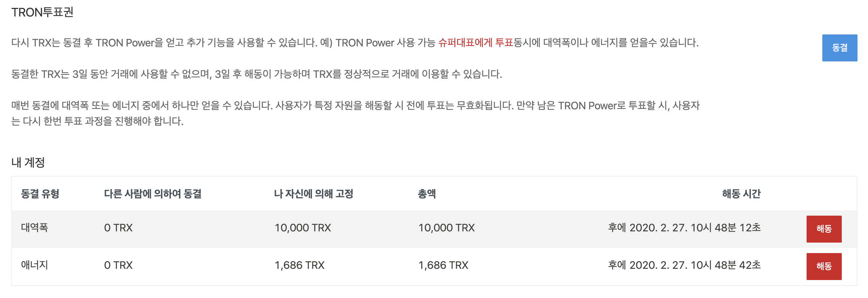868x298 pixels.
Task: Click the 10시 48분 12초 unfreeze time
Action: point(685,228)
